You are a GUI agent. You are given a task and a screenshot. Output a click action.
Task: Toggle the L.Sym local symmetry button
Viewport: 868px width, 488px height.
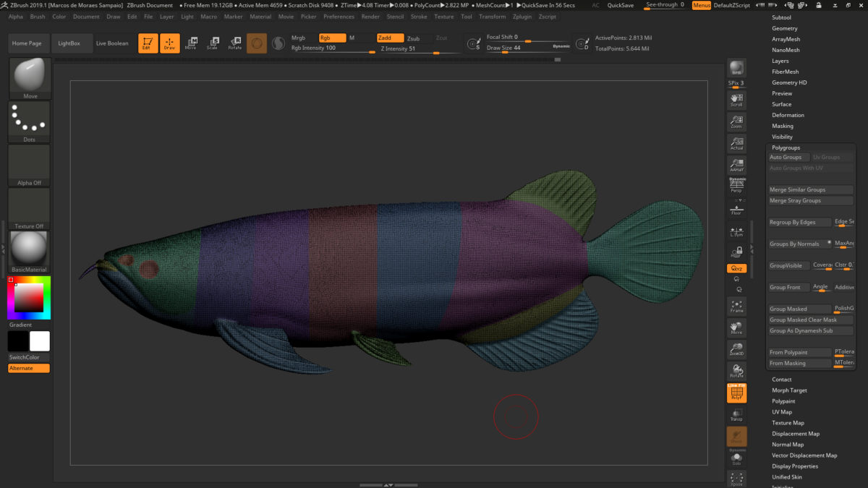pos(736,232)
